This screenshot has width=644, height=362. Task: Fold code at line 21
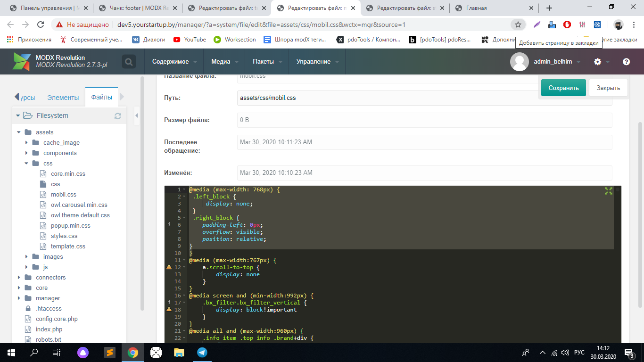(x=185, y=331)
